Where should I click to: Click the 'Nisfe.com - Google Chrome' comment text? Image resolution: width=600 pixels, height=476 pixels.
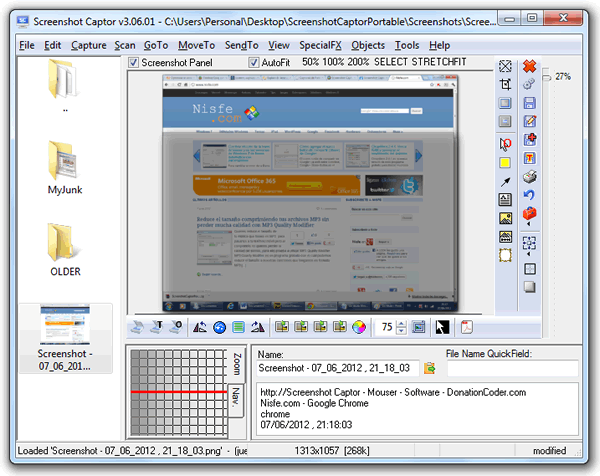tap(314, 403)
